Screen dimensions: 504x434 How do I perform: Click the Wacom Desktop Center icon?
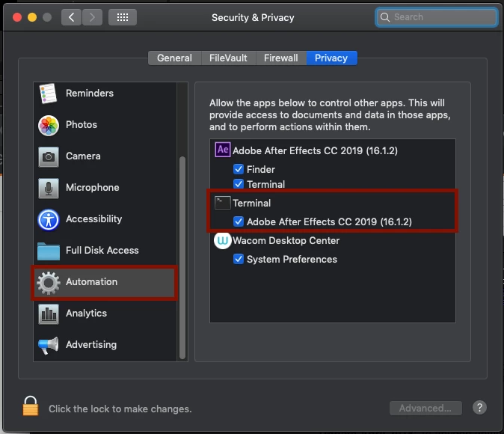coord(222,240)
